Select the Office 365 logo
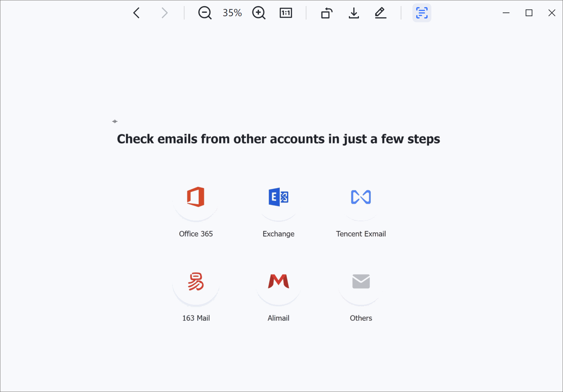Viewport: 563px width, 392px height. (x=196, y=197)
